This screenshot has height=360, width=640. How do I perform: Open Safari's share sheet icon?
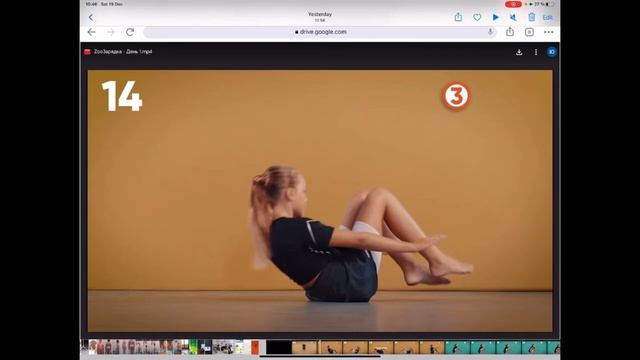[510, 31]
